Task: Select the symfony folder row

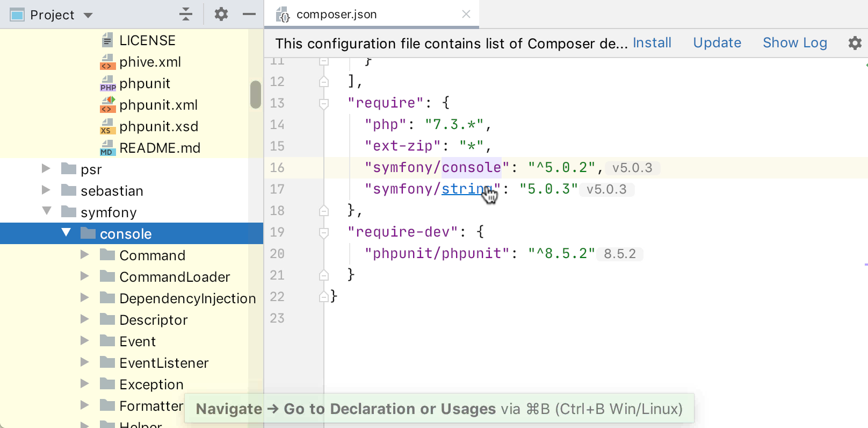Action: point(132,212)
